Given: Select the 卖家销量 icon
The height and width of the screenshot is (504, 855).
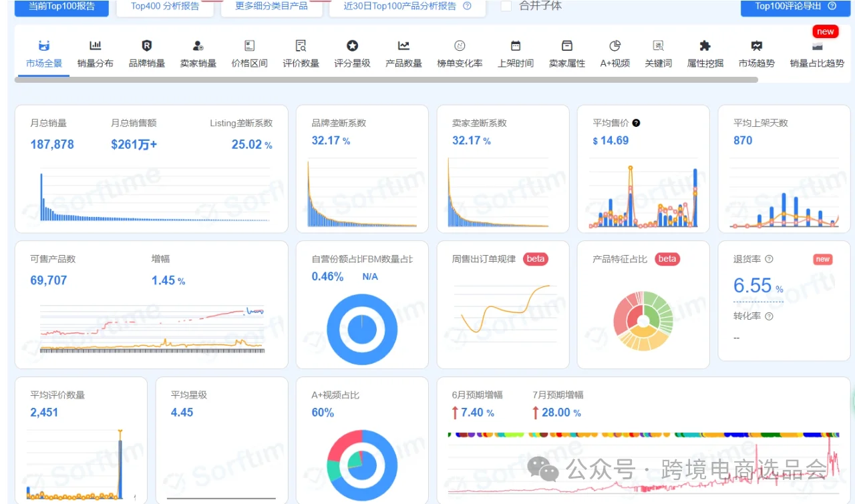Looking at the screenshot, I should pos(198,46).
